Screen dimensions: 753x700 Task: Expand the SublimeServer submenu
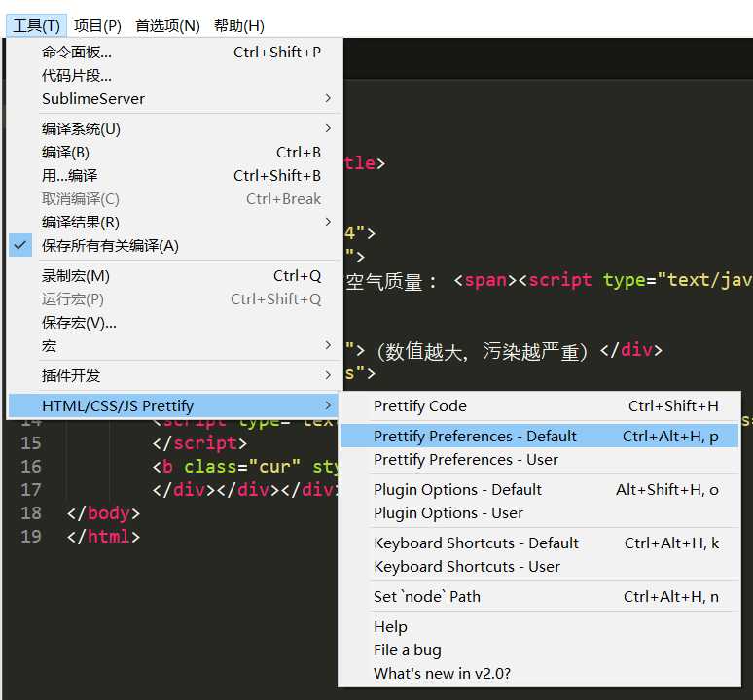pyautogui.click(x=174, y=99)
